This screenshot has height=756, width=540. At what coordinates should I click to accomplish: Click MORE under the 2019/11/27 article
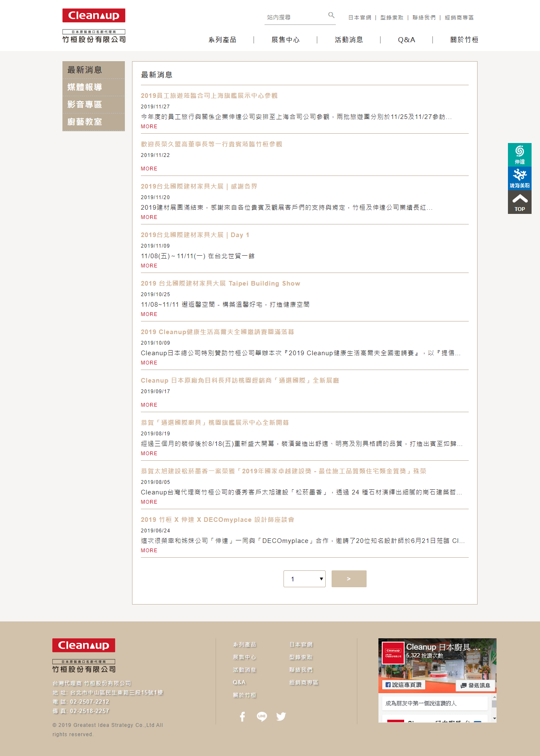pos(149,127)
